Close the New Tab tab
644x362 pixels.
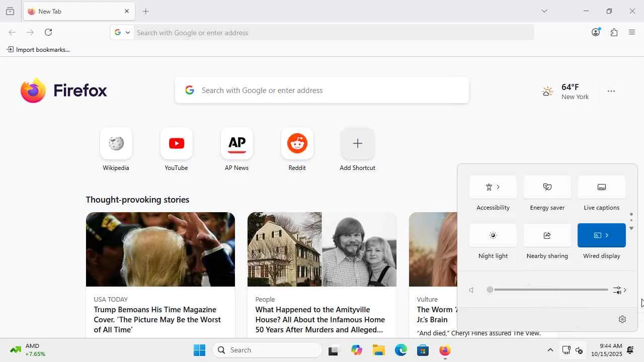pos(127,11)
